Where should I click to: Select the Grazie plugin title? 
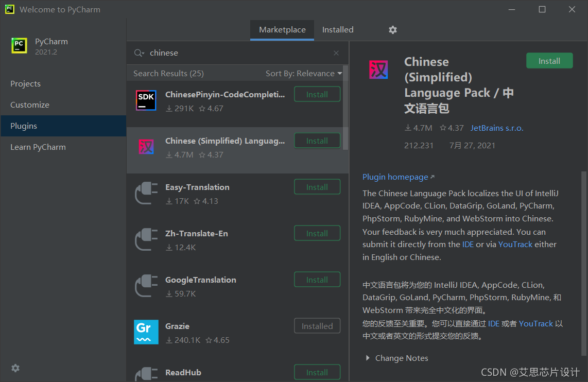177,326
